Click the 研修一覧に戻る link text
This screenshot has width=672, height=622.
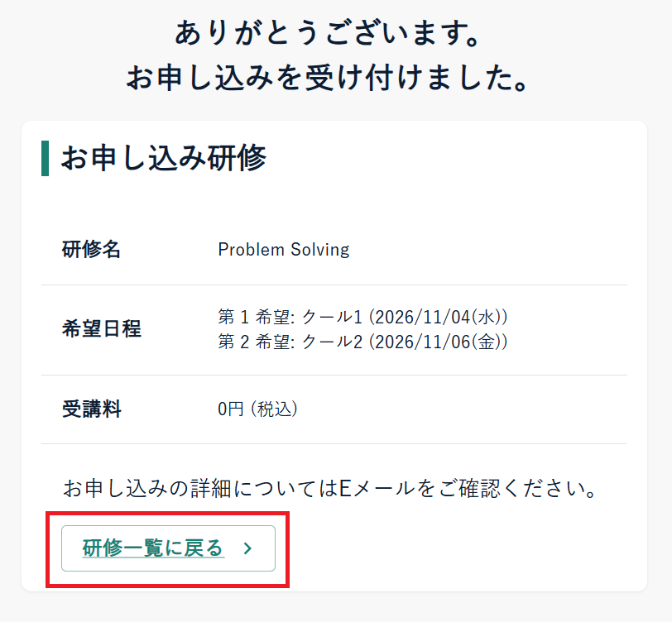pyautogui.click(x=153, y=548)
